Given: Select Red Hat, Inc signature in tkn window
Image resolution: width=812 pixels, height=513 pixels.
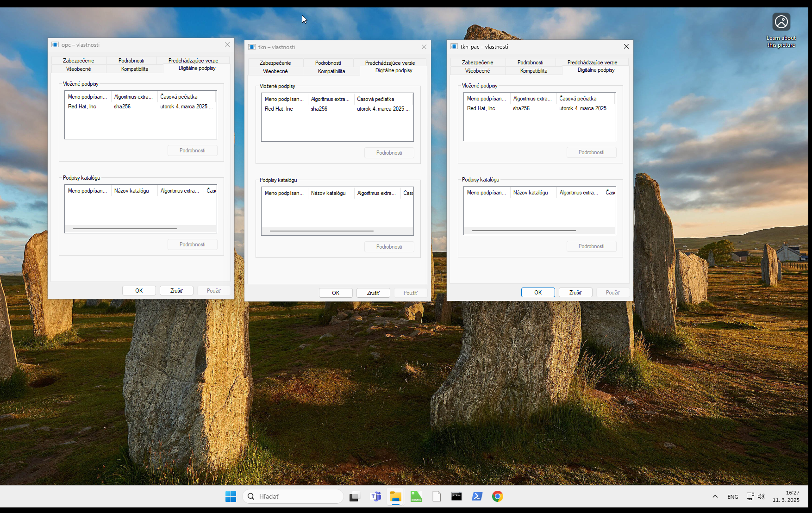Looking at the screenshot, I should [x=279, y=109].
